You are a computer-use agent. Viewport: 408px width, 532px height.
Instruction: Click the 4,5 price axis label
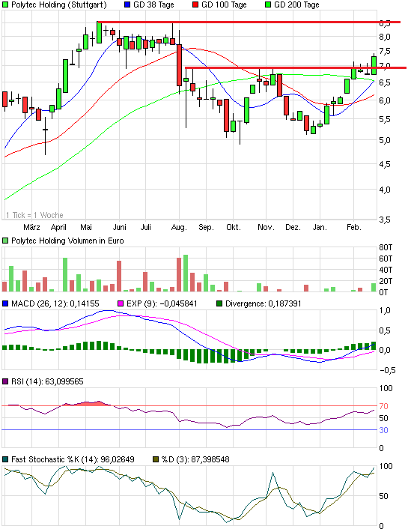(x=385, y=164)
